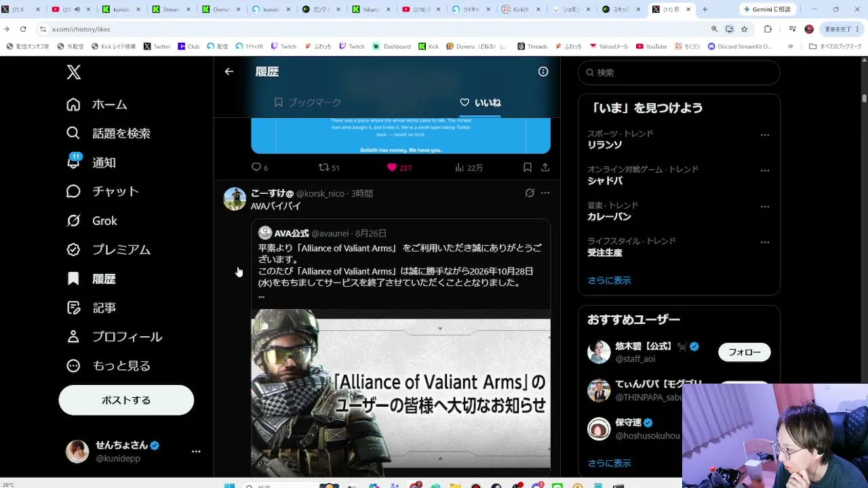This screenshot has width=868, height=488.
Task: Open options for the 受注生産 trend
Action: pyautogui.click(x=765, y=243)
